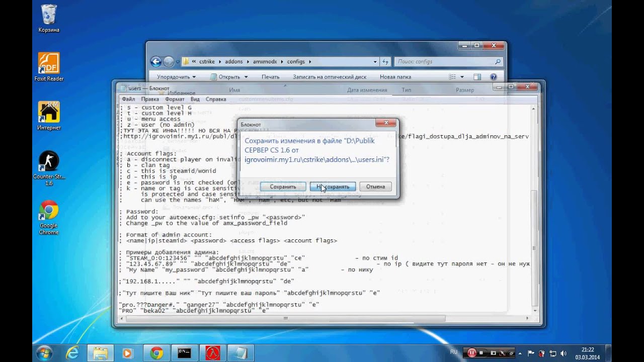This screenshot has width=644, height=362.
Task: Open the Правка menu in Notepad
Action: point(150,100)
